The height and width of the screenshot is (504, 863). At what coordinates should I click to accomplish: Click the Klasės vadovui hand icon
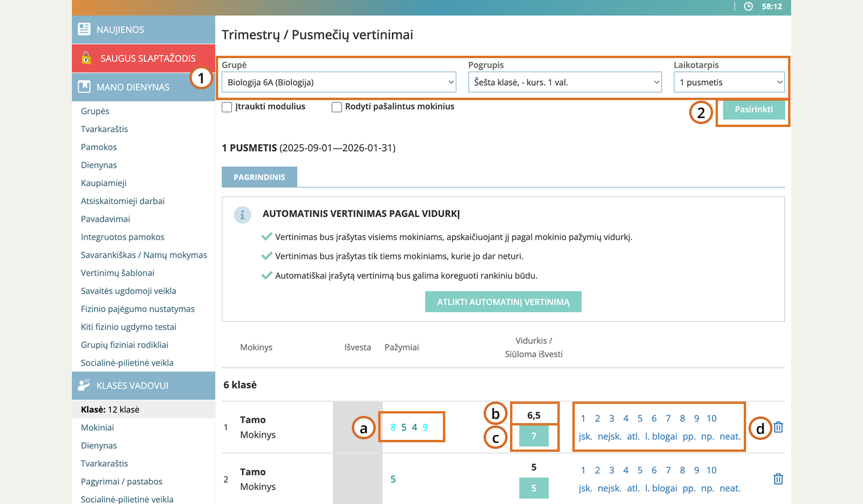85,385
